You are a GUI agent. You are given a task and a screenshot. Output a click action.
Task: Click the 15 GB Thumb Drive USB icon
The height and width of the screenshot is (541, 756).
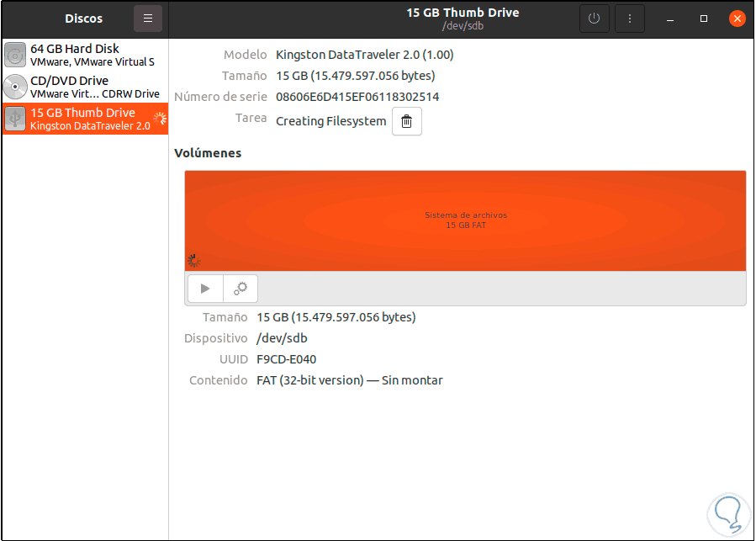click(x=14, y=118)
